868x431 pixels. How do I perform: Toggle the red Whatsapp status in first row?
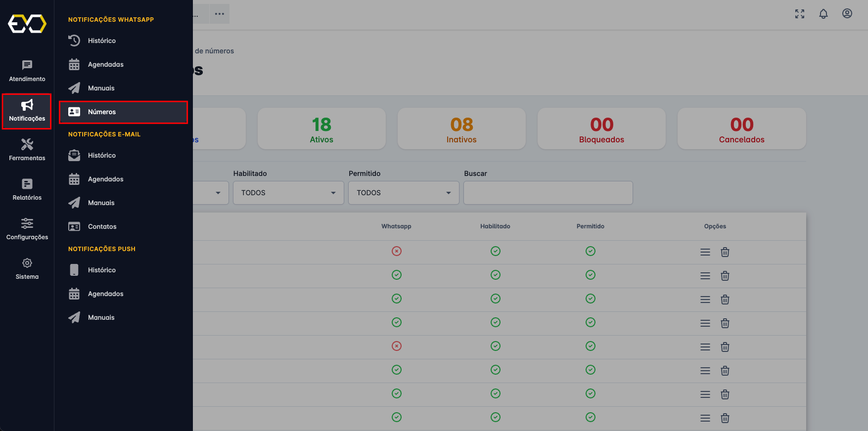396,251
